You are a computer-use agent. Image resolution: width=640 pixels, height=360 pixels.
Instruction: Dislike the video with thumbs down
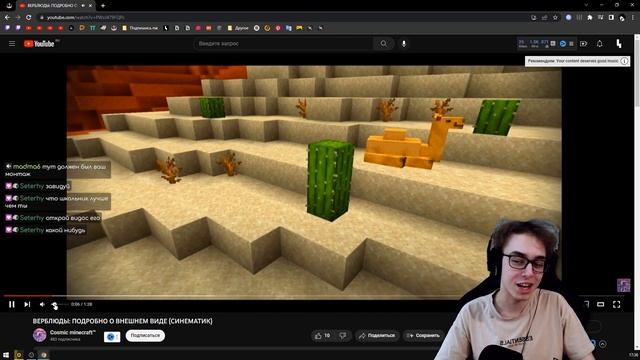coord(343,336)
